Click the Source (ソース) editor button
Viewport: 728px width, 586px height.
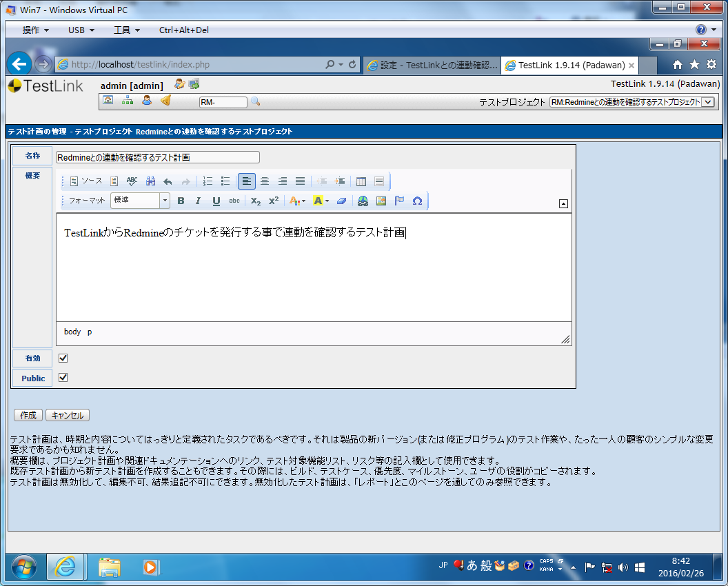pos(86,181)
